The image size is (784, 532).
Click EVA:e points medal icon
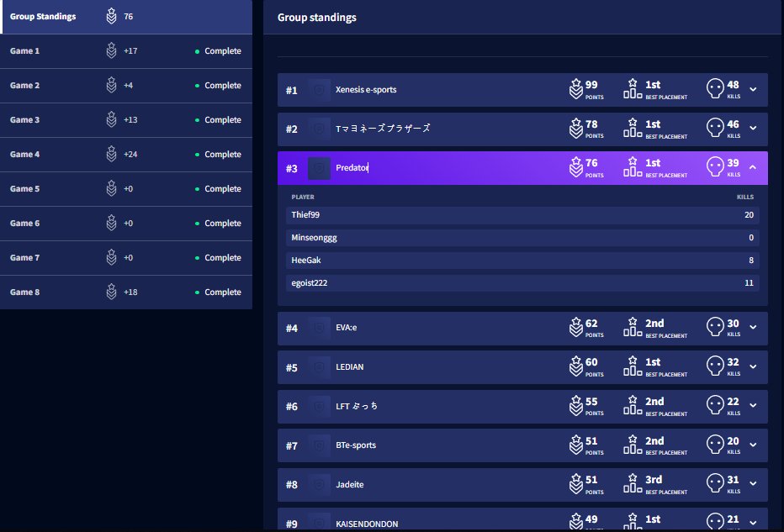pyautogui.click(x=576, y=327)
